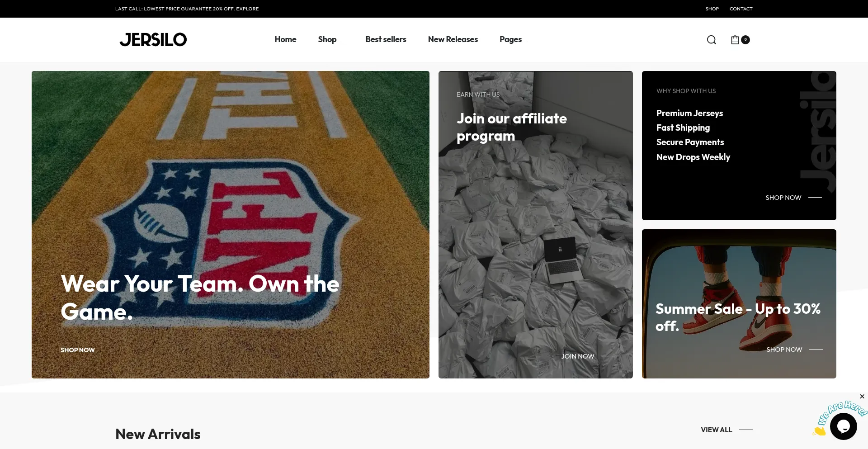The image size is (868, 449).
Task: Open New Releases page
Action: pyautogui.click(x=453, y=39)
